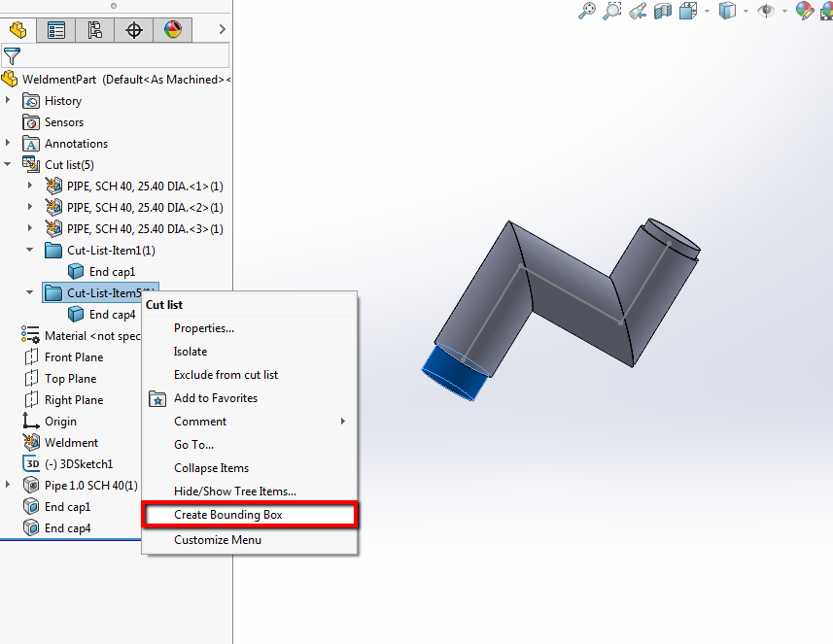Select the Cut list(5) icon

tap(31, 164)
